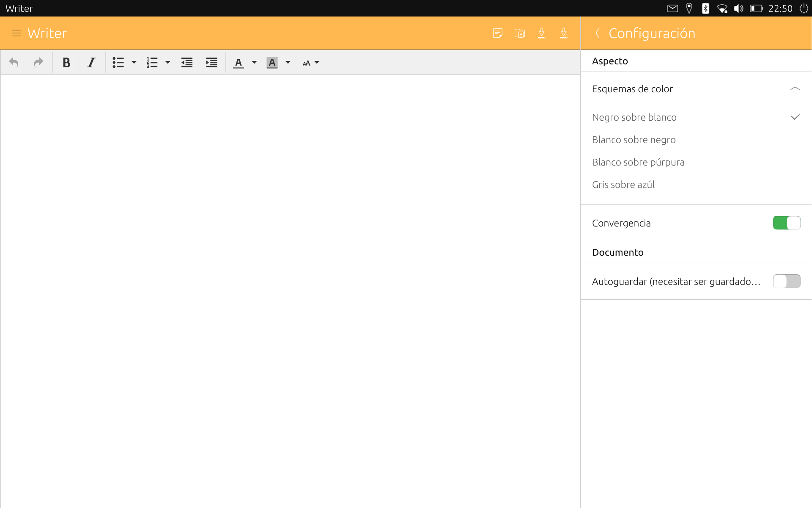Go back from Configuración panel
The height and width of the screenshot is (508, 812).
598,33
